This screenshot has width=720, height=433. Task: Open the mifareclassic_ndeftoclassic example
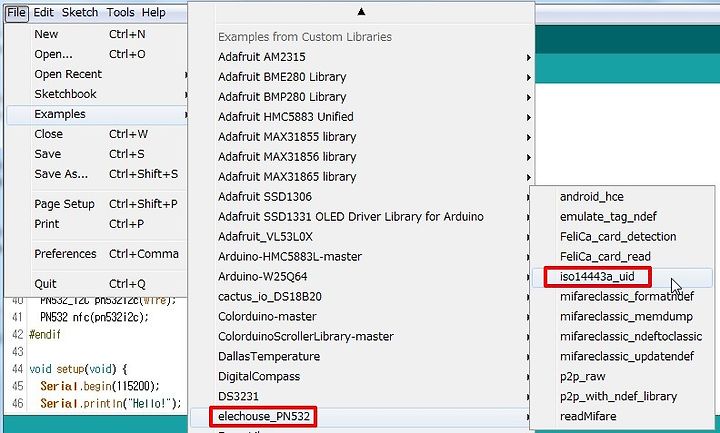coord(622,337)
